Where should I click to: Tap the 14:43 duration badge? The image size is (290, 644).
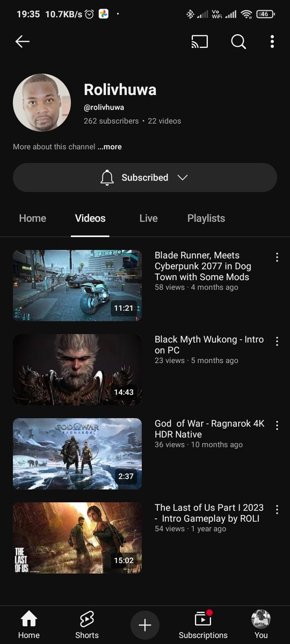(124, 392)
